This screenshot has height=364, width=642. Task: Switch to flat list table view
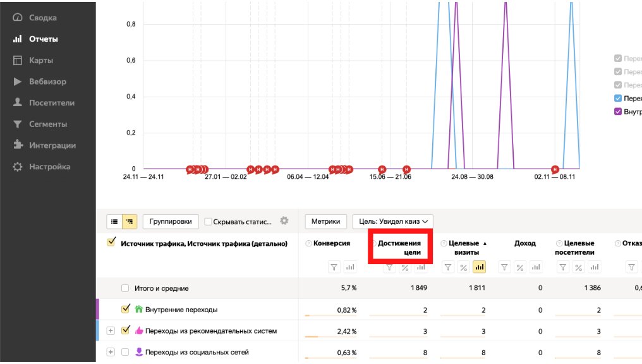(x=114, y=221)
